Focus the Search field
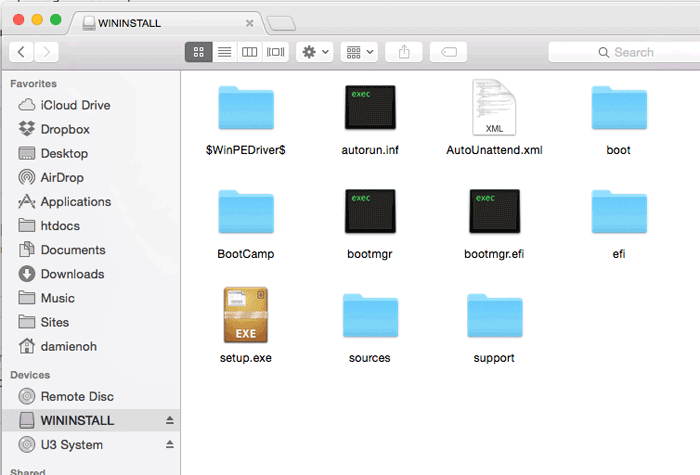The width and height of the screenshot is (700, 475). 625,52
